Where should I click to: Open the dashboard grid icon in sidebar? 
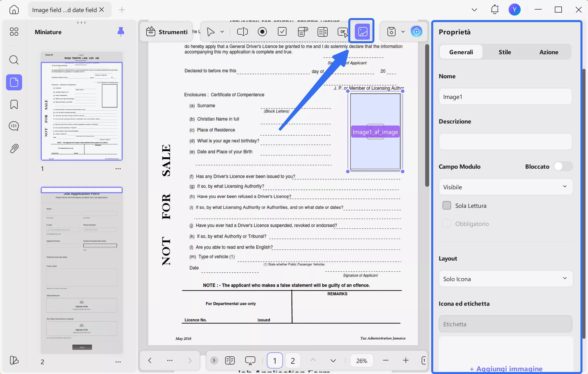pyautogui.click(x=14, y=32)
